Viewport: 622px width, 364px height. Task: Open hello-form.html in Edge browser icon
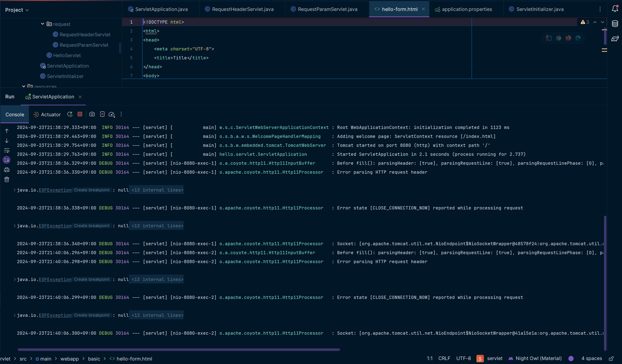(x=578, y=38)
